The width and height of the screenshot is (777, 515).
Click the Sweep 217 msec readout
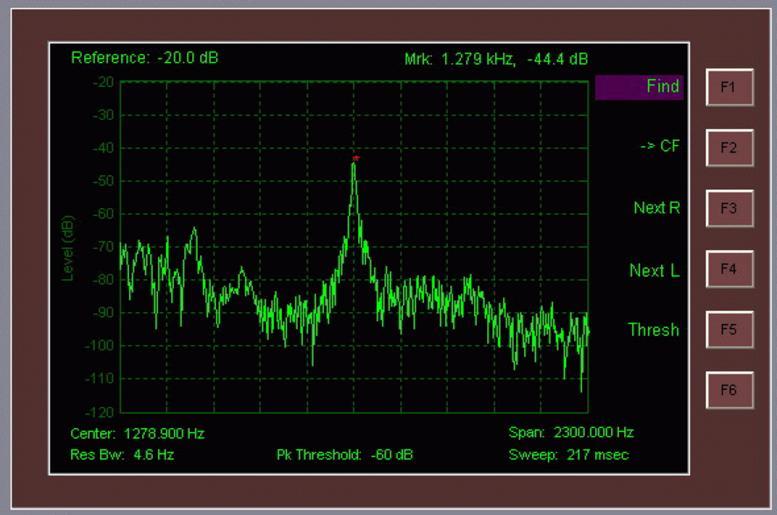(x=568, y=454)
